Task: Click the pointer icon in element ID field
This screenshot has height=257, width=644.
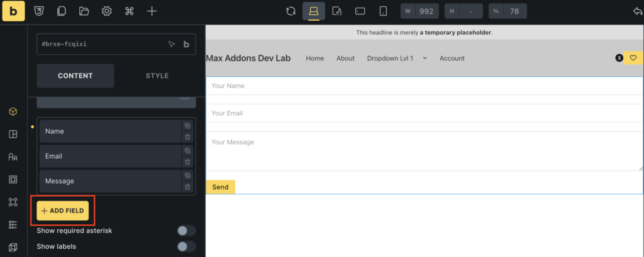Action: pos(172,44)
